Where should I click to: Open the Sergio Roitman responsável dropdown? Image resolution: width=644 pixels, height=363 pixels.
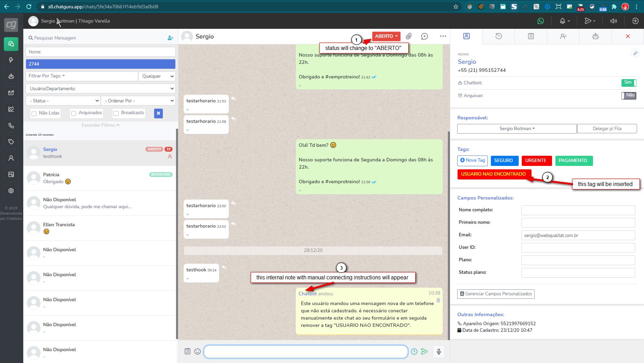[517, 128]
